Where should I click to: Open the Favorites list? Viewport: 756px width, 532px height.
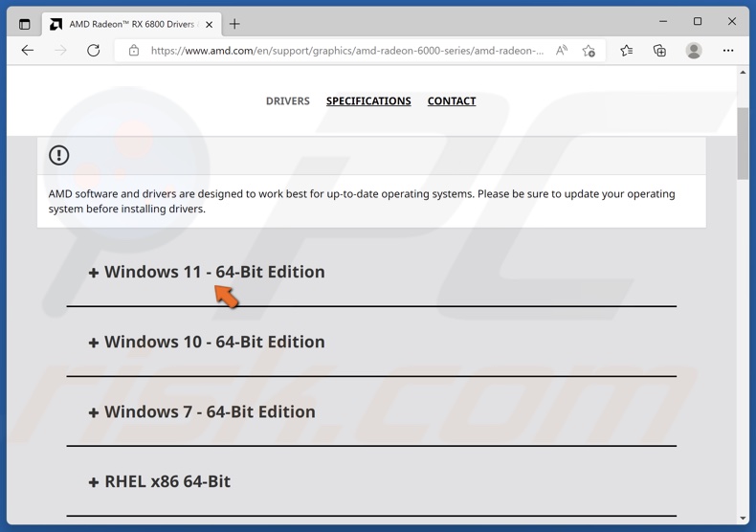(626, 50)
